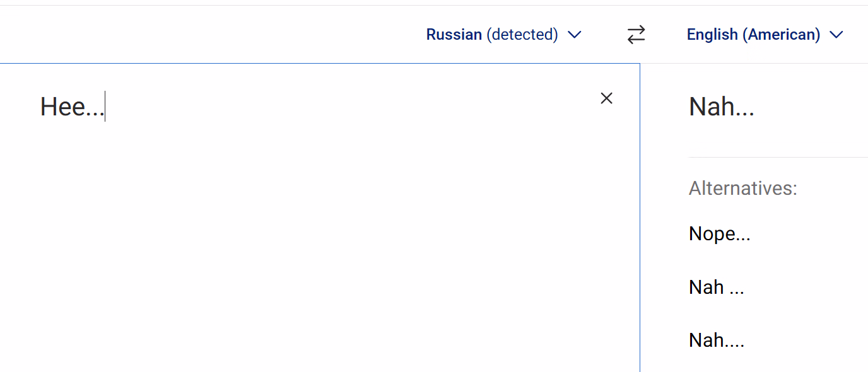Click the chevron arrow next to Russian (detected)
This screenshot has height=372, width=868.
[x=574, y=35]
